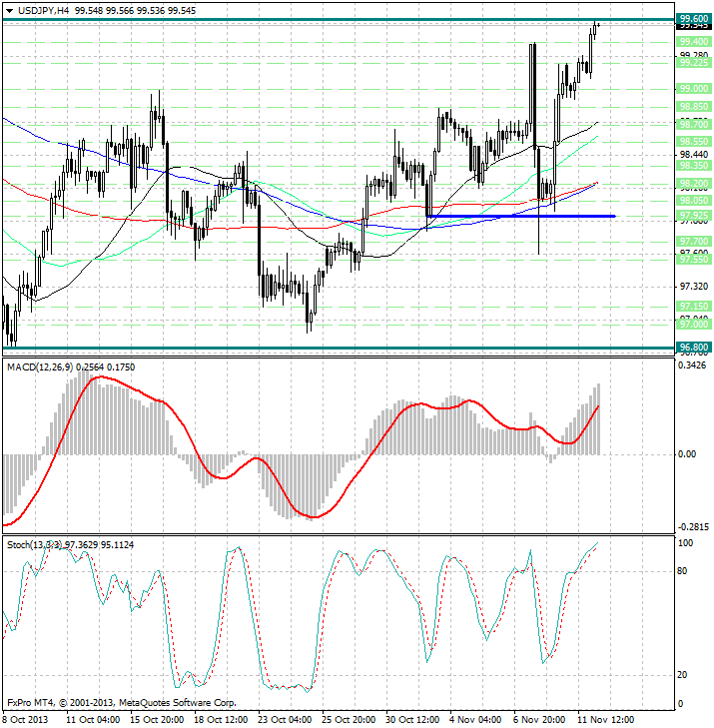
Task: Click the Stochastic 80 level label
Action: (682, 571)
